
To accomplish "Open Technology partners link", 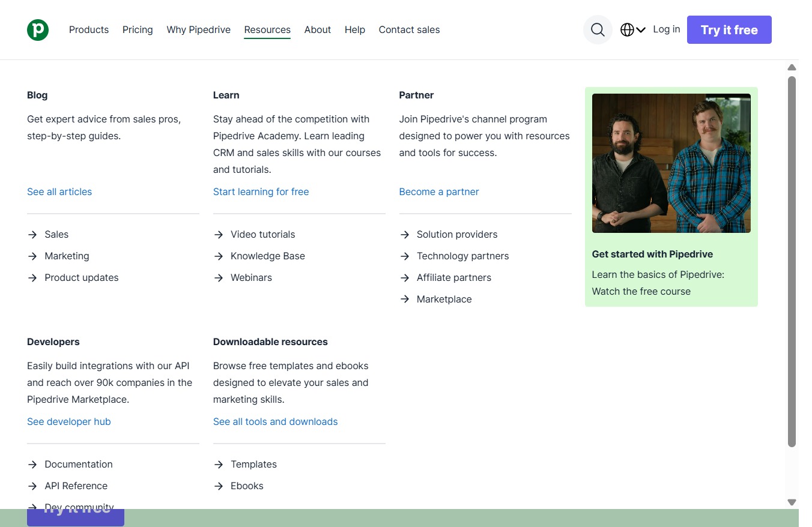I will pos(463,256).
